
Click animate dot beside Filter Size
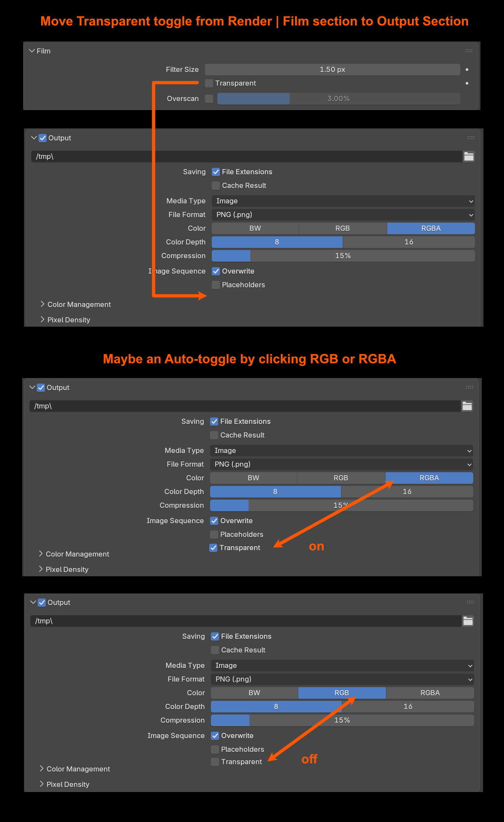(467, 69)
